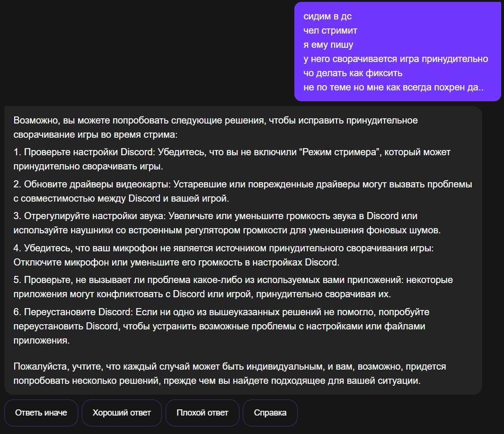Click the "Ответь иначе" button
Screen dimensions: 504x434
[x=41, y=413]
